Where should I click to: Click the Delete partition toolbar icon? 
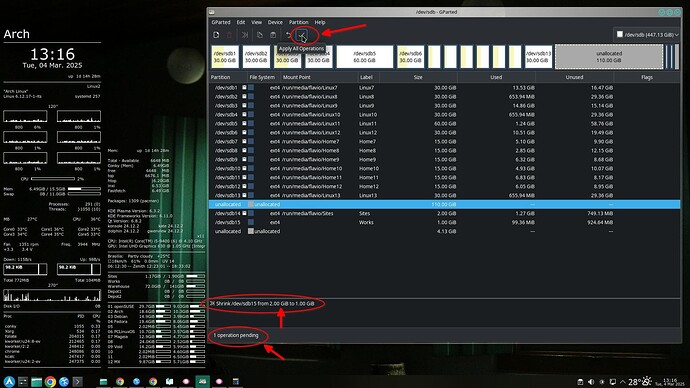(x=229, y=35)
